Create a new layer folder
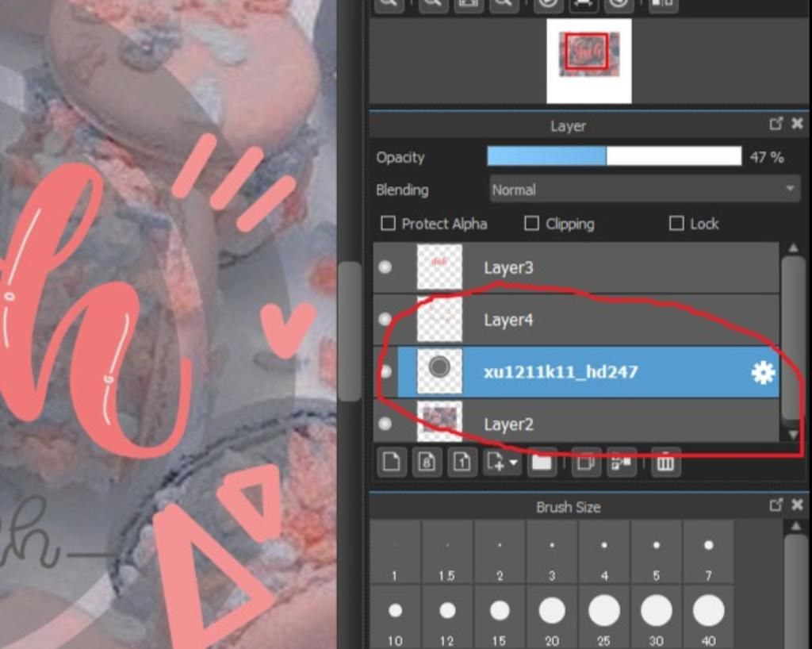Viewport: 812px width, 649px height. click(542, 461)
